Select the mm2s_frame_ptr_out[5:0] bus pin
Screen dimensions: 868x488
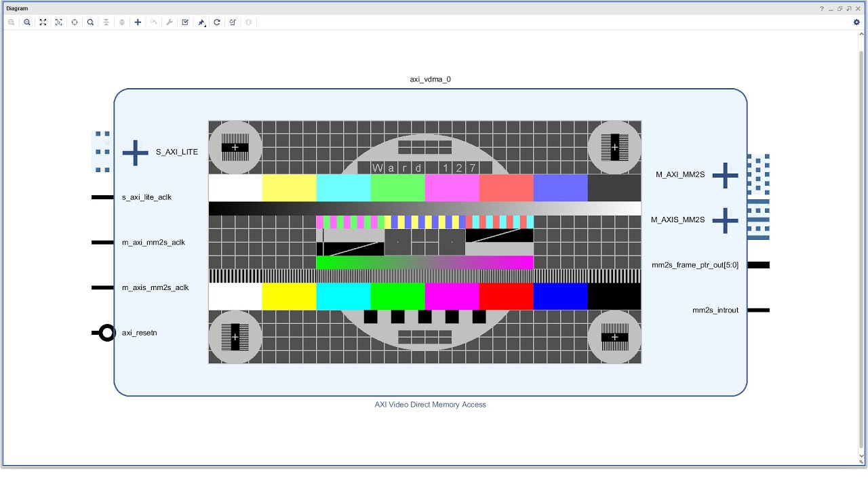758,265
